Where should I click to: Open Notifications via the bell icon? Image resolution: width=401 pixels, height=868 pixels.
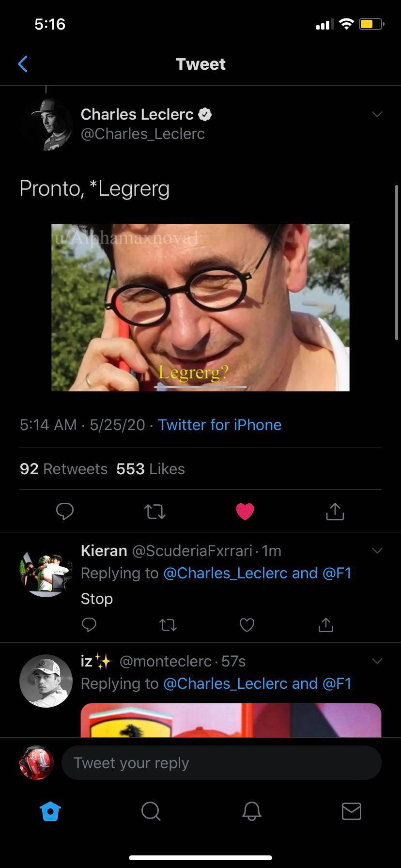coord(251,812)
